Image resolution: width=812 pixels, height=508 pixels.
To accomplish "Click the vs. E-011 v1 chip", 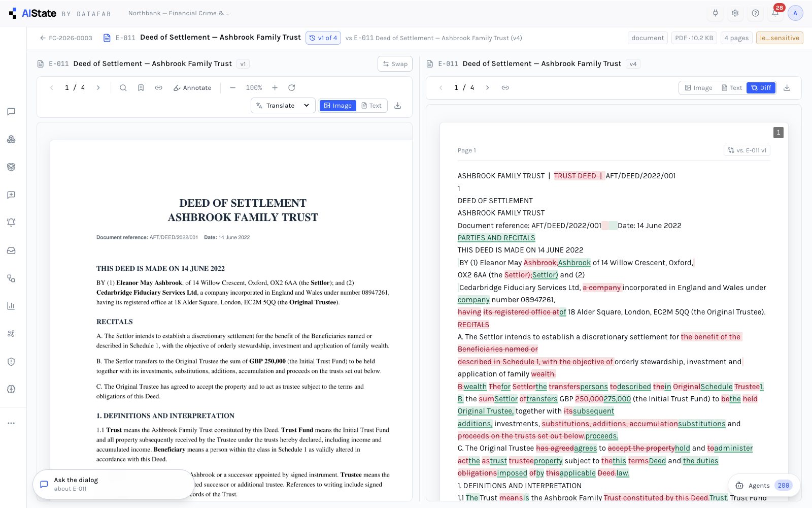I will (x=747, y=150).
